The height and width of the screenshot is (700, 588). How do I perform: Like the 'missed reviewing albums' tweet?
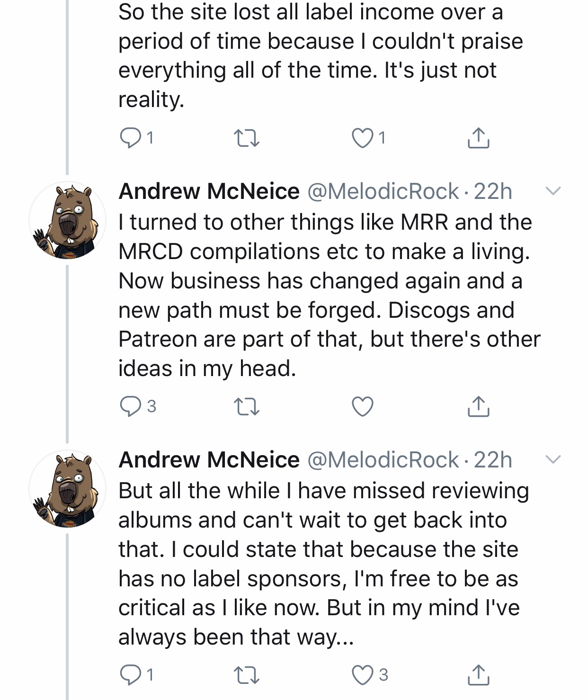coord(363,675)
